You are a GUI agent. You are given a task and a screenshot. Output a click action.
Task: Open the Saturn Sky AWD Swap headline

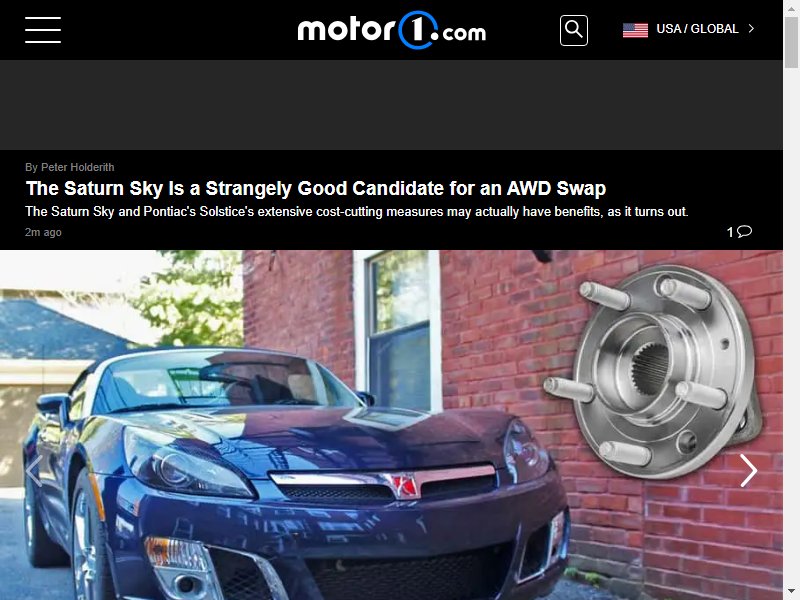[316, 188]
